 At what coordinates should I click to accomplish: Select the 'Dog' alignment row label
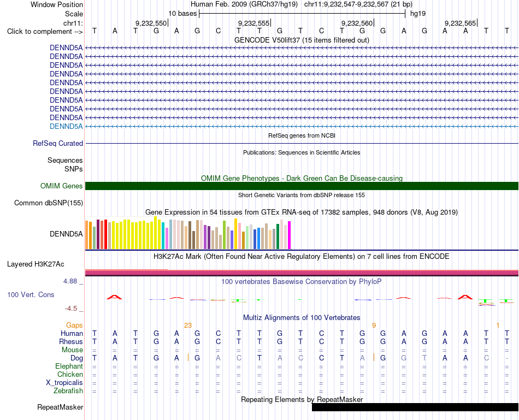tap(77, 358)
